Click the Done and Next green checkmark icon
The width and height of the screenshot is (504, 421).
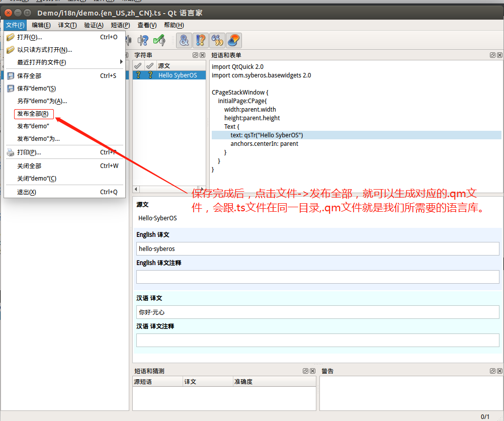click(159, 40)
